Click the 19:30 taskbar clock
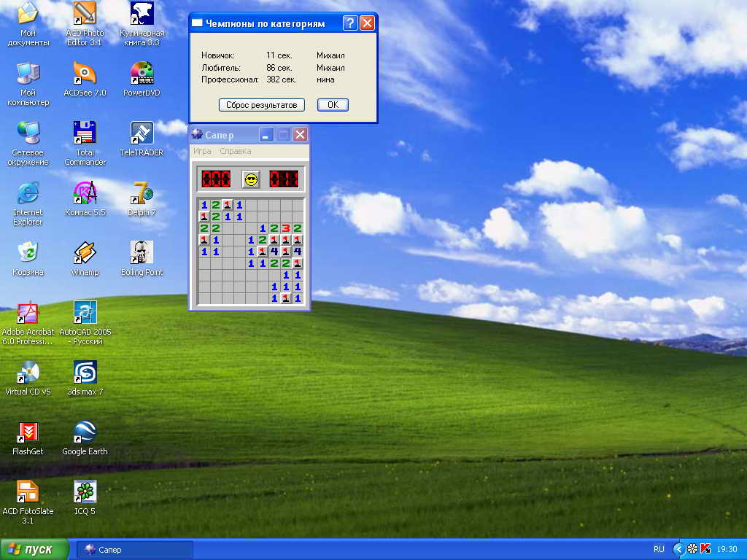 tap(727, 549)
